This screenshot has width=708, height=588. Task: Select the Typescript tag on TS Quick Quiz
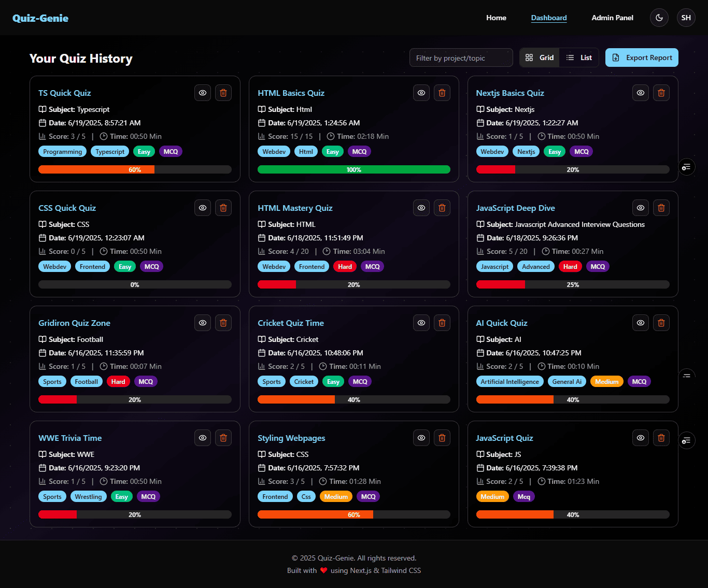(109, 151)
